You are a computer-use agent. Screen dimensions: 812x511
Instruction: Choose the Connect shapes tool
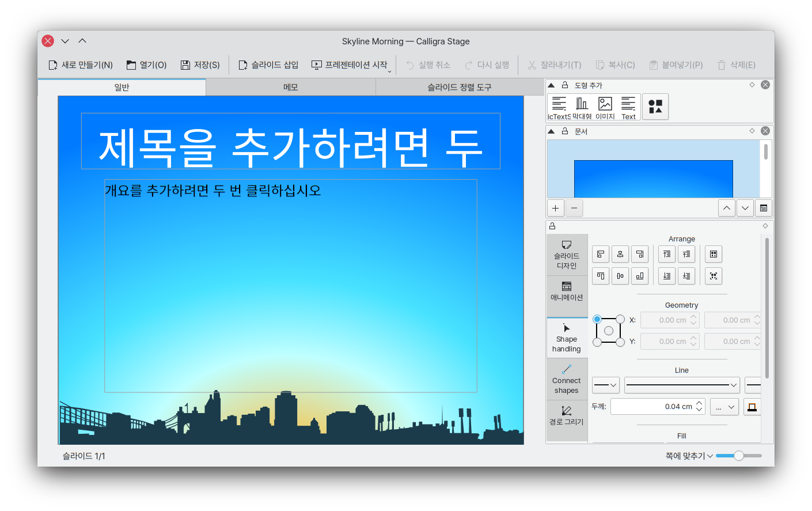[x=567, y=379]
